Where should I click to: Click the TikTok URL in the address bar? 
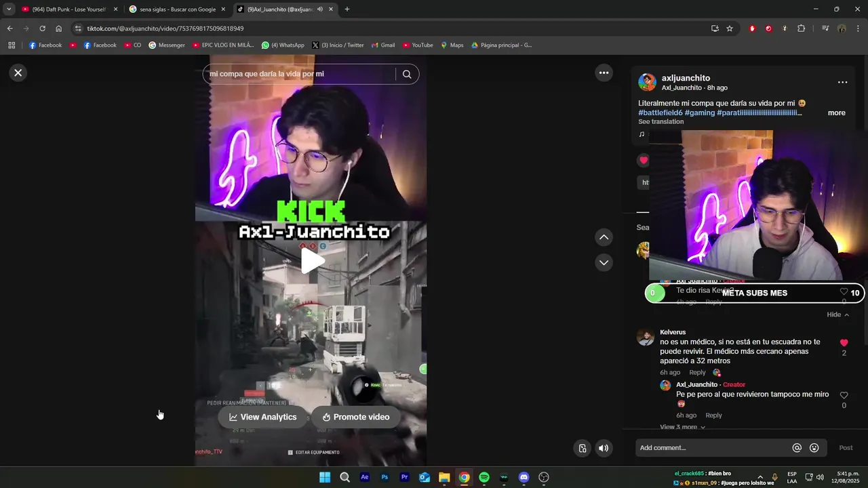pyautogui.click(x=165, y=28)
